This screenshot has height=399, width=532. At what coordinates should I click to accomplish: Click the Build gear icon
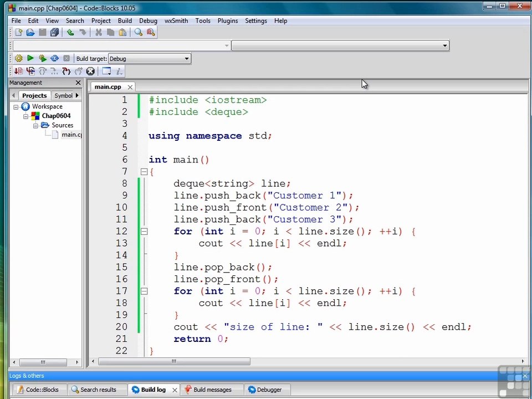pyautogui.click(x=19, y=58)
